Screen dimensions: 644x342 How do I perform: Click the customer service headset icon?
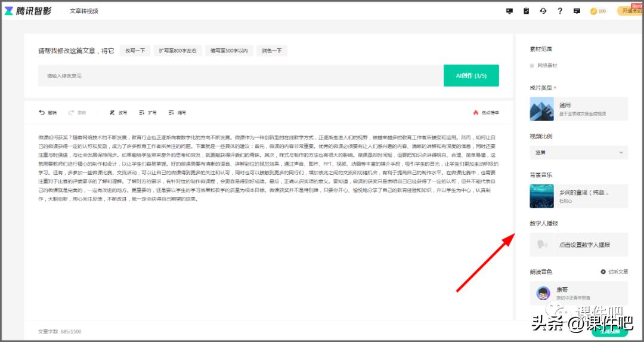pos(543,11)
